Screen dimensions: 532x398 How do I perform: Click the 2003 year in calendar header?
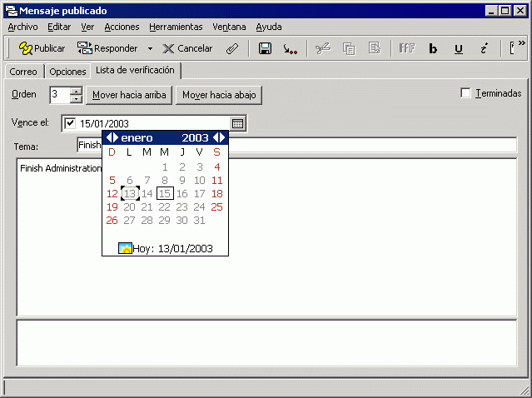(x=195, y=137)
